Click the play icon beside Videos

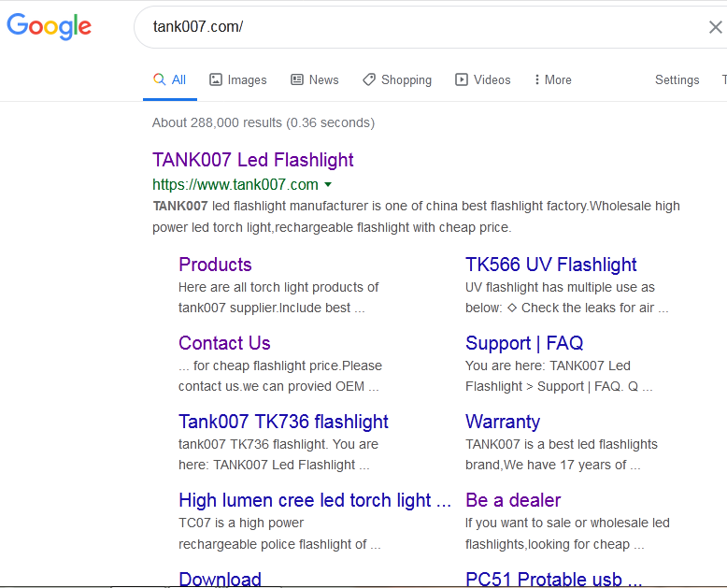[x=462, y=79]
